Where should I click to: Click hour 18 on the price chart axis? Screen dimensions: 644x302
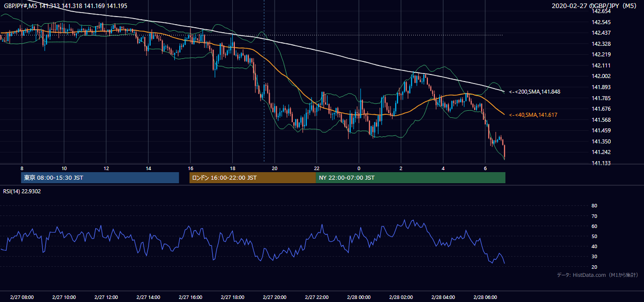[232, 168]
